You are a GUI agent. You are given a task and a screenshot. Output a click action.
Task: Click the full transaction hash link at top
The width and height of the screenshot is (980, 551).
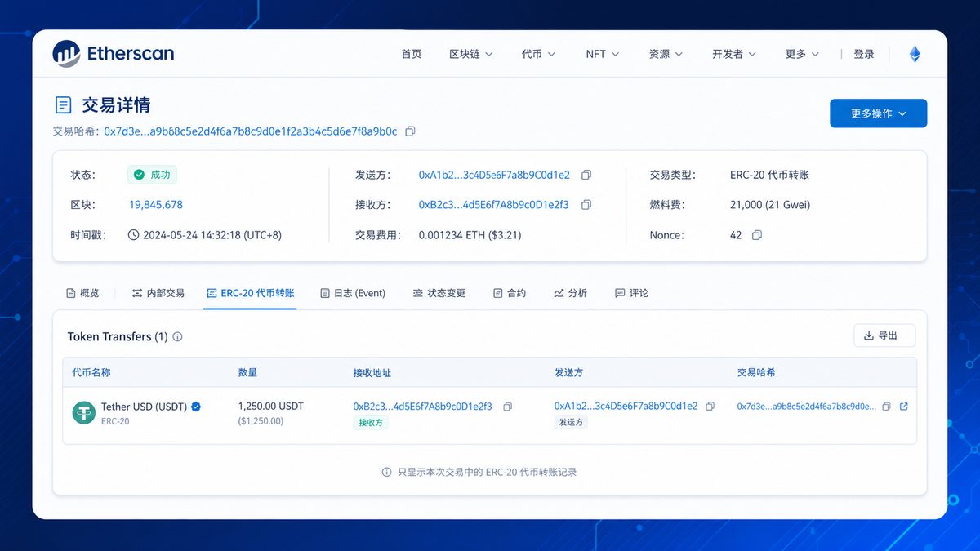coord(251,131)
